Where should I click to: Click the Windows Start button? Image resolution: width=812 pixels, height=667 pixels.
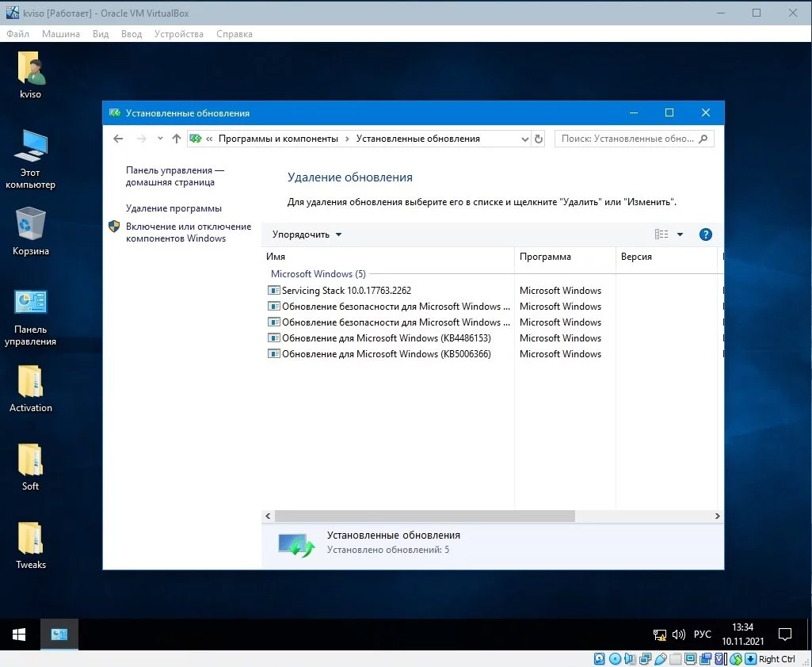(19, 635)
